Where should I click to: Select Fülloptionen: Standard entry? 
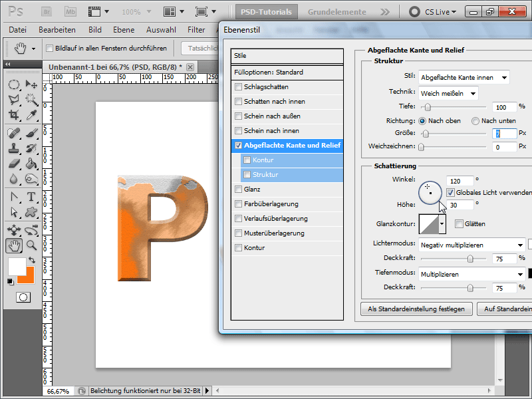click(x=287, y=72)
